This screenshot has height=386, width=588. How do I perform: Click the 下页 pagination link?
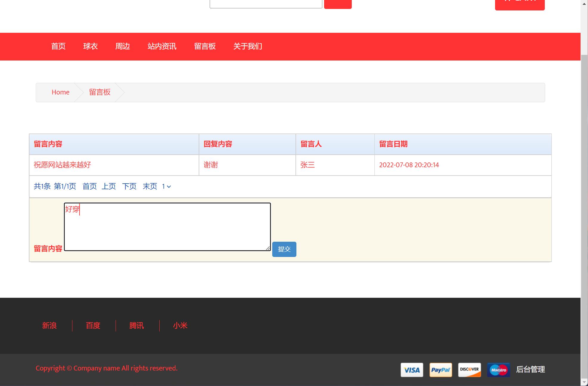tap(129, 187)
